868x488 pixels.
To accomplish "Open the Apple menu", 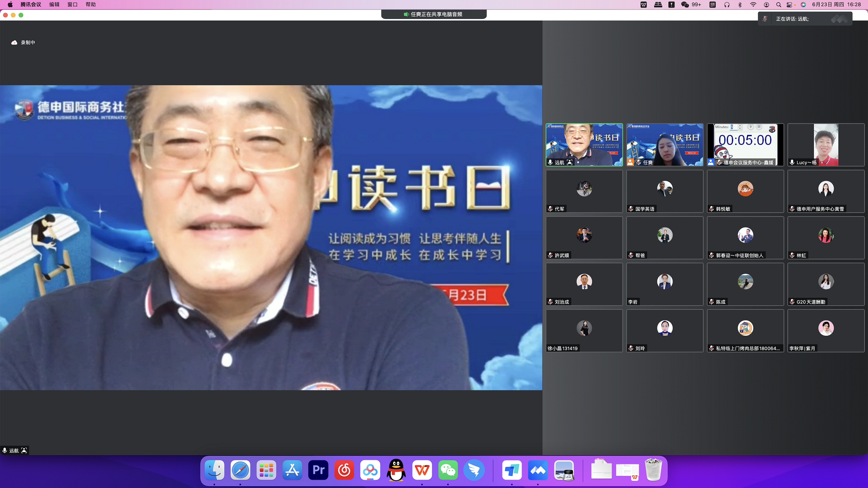I will pyautogui.click(x=10, y=4).
